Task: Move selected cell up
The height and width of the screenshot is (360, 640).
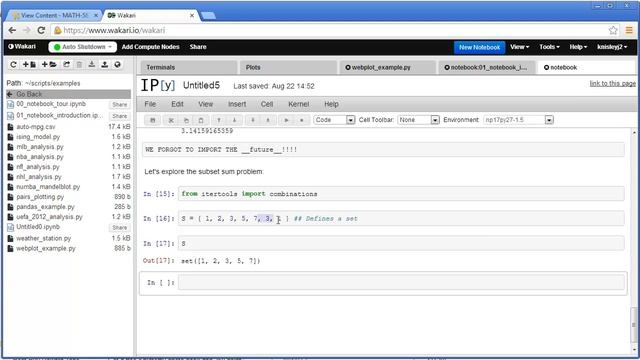Action: click(x=219, y=120)
